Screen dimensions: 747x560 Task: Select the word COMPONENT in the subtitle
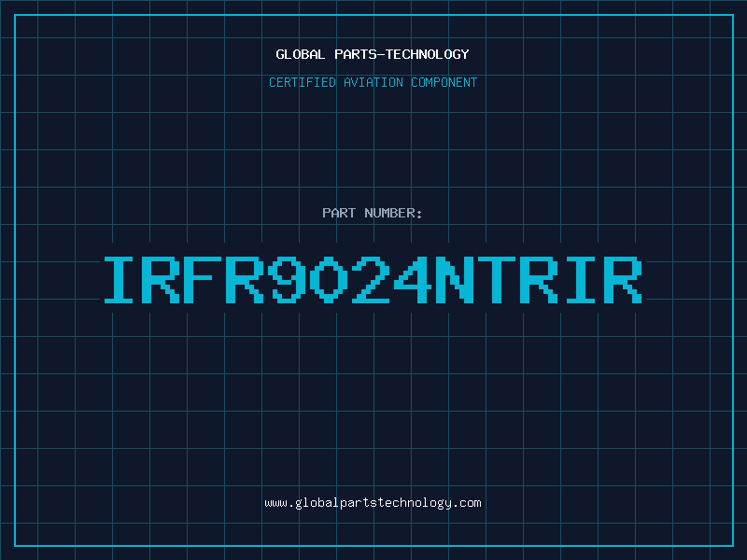coord(444,82)
